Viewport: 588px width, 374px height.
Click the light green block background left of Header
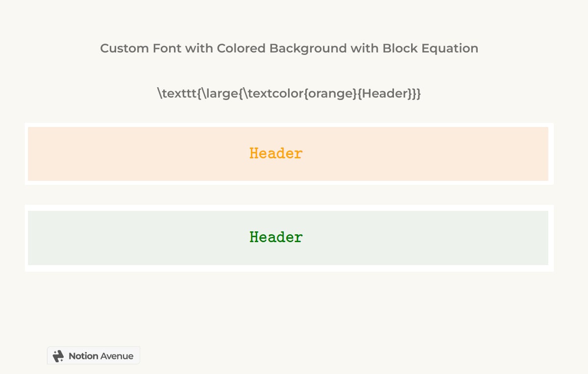pos(137,238)
